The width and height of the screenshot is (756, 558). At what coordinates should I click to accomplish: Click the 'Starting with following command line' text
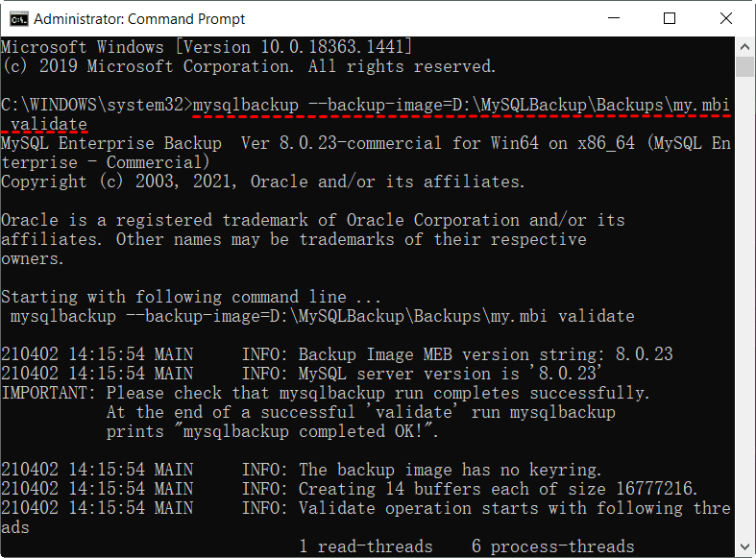point(190,297)
